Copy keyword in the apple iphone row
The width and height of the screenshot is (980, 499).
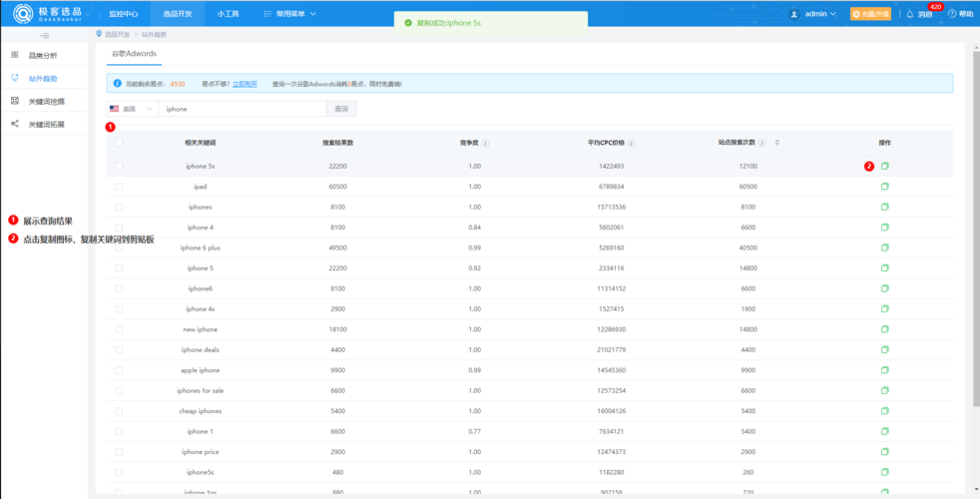[884, 370]
